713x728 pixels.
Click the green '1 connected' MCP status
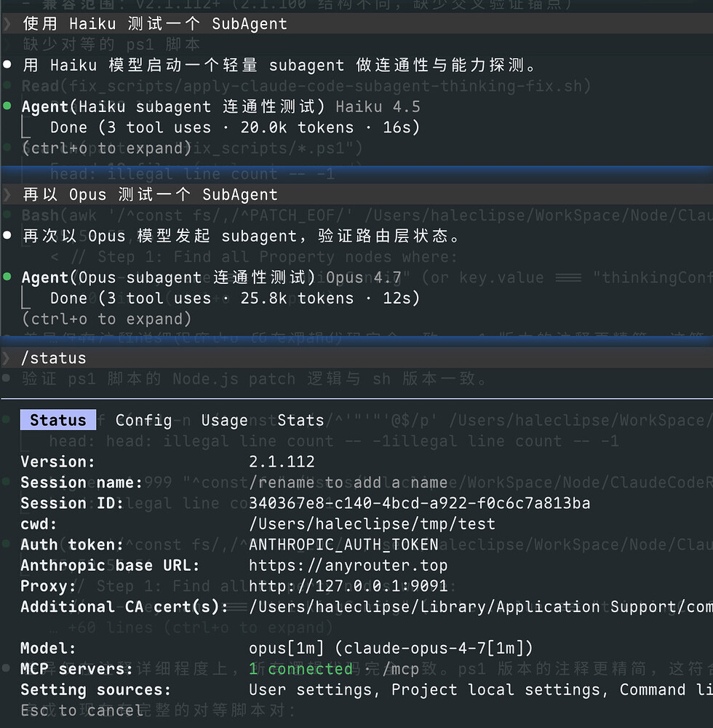click(300, 668)
